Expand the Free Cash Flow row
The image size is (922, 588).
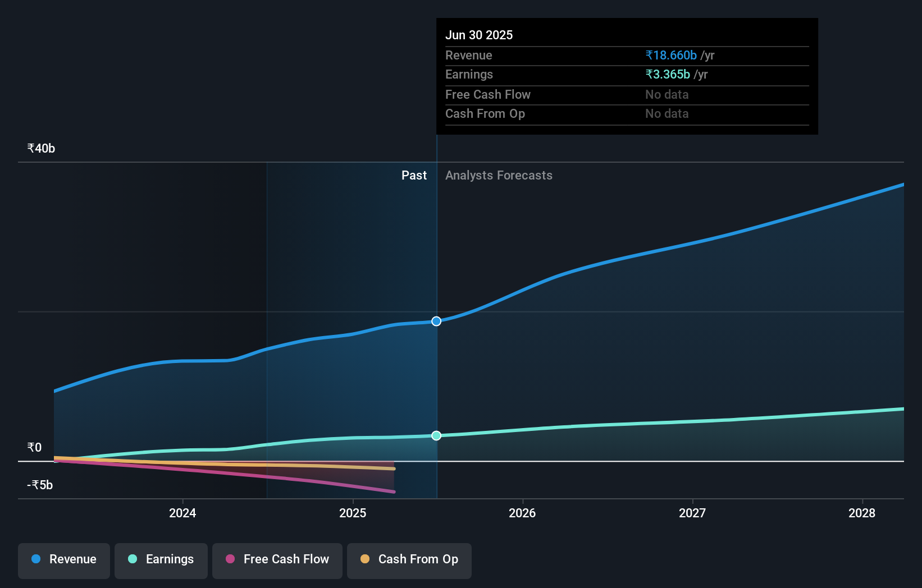click(x=487, y=94)
